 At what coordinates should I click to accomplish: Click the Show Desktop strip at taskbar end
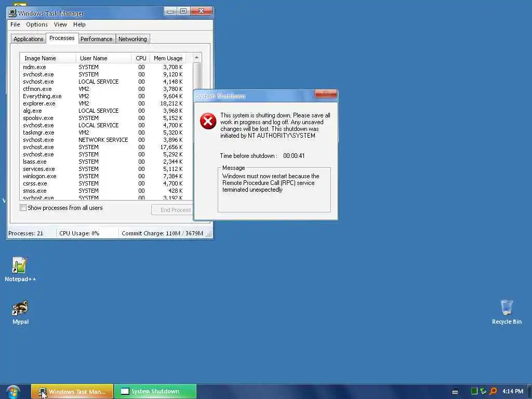[x=529, y=392]
